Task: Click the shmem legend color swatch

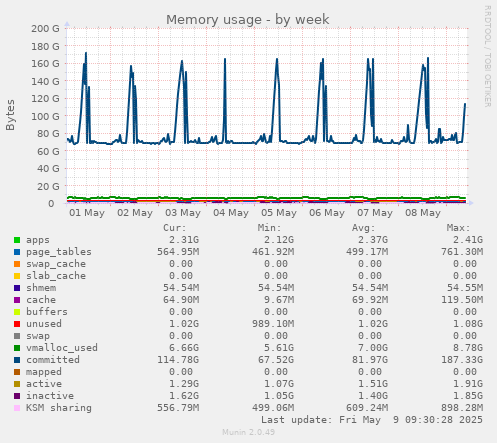Action: pos(17,288)
